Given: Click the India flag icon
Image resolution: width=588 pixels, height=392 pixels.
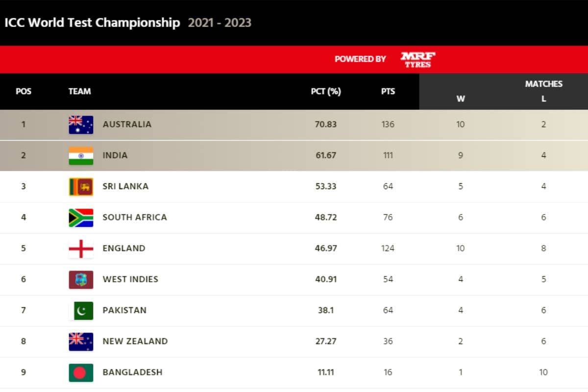Looking at the screenshot, I should coord(81,155).
